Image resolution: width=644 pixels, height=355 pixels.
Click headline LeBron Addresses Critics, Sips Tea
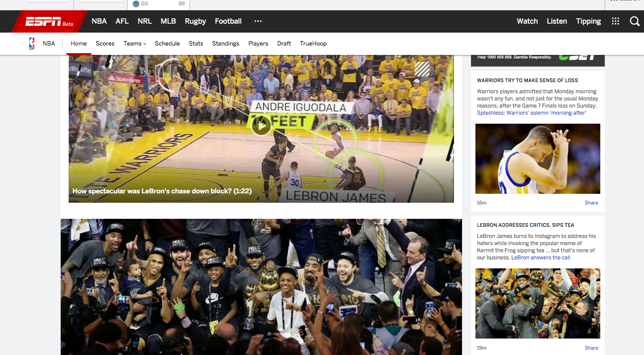(525, 225)
